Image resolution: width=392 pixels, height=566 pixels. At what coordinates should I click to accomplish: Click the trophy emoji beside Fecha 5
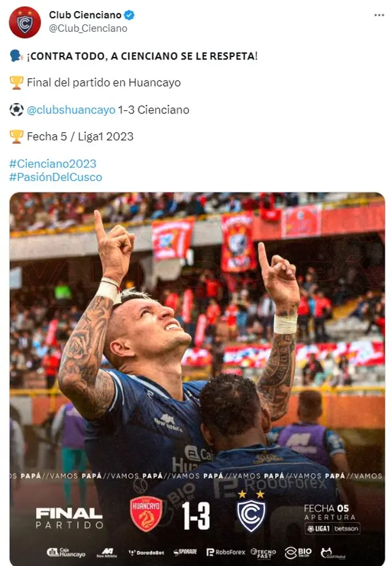coord(16,137)
